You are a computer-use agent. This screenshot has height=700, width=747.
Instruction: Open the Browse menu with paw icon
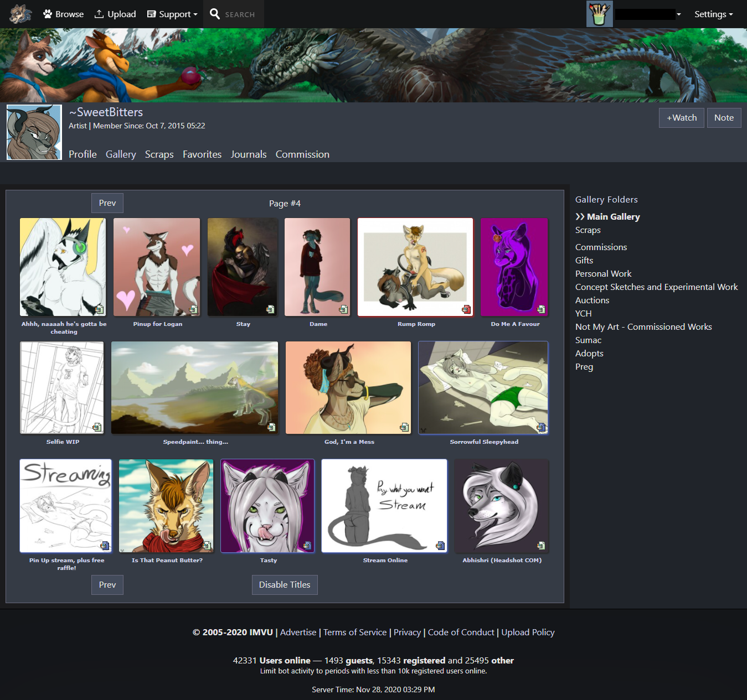click(64, 14)
